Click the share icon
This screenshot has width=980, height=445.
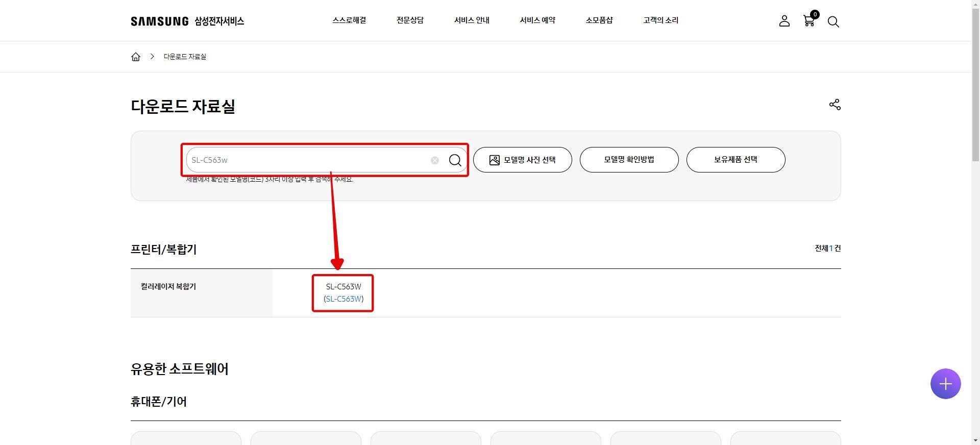tap(835, 105)
